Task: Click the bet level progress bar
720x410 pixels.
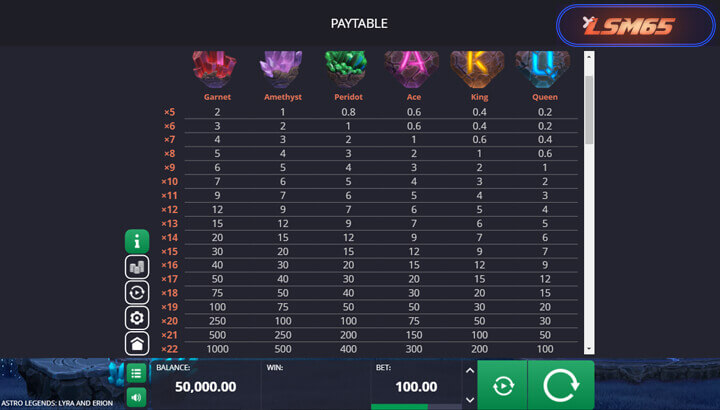Action: tap(416, 406)
